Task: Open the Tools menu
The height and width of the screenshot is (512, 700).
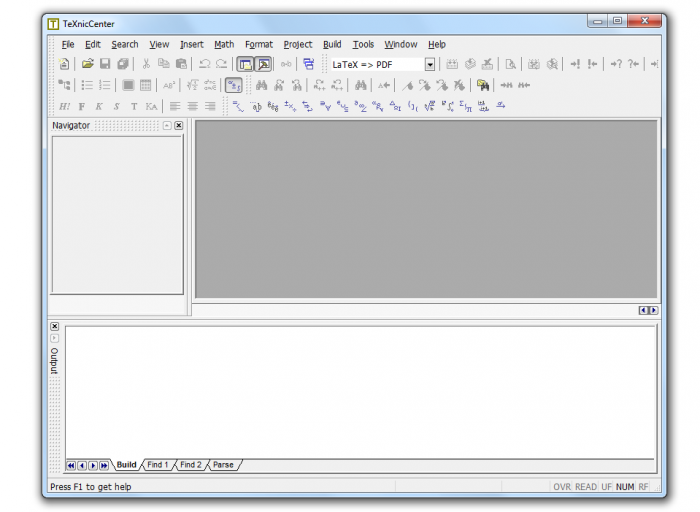Action: point(363,44)
